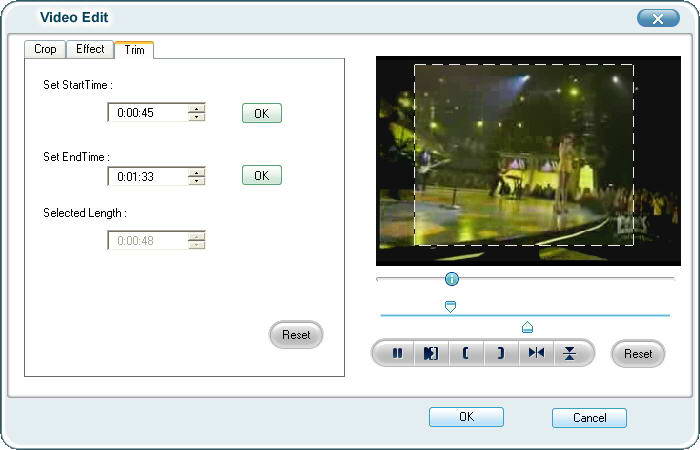Screen dimensions: 700x450
Task: Click the trim start marker on timeline
Action: [450, 307]
